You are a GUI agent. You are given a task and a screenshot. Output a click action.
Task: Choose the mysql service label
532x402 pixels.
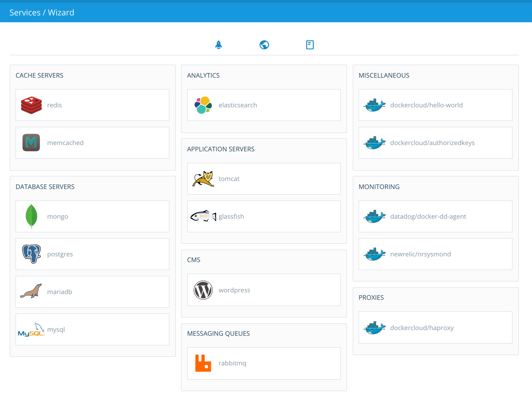point(56,330)
